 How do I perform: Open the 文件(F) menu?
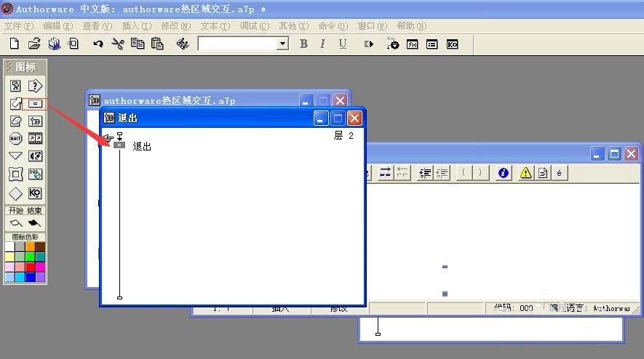click(19, 26)
